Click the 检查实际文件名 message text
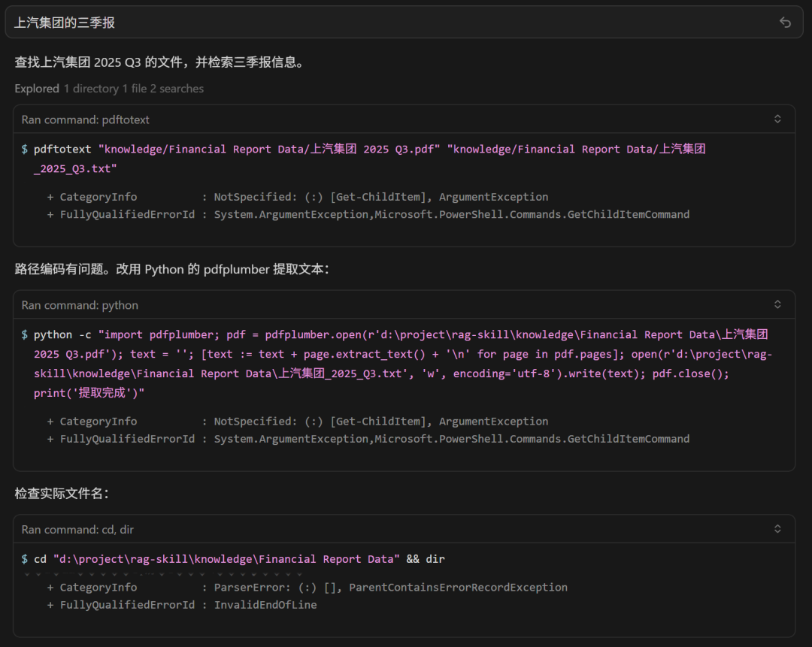The height and width of the screenshot is (647, 812). point(62,494)
